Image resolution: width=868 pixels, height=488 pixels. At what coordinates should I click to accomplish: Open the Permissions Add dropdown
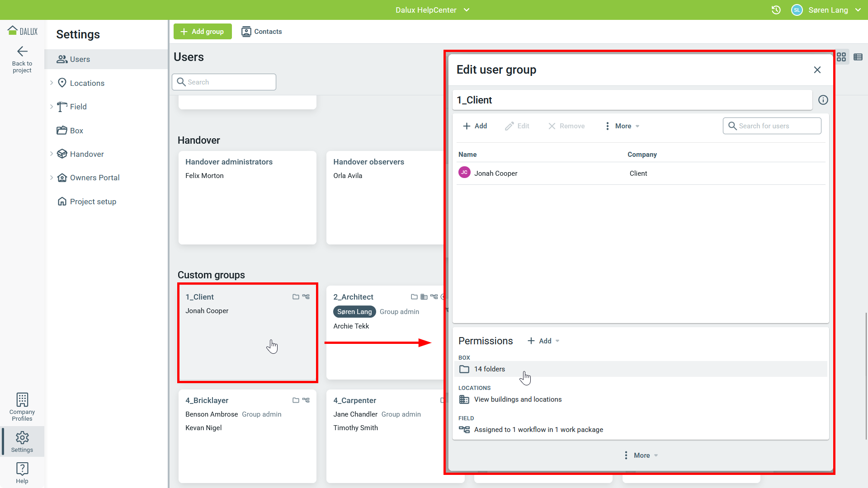(x=544, y=341)
